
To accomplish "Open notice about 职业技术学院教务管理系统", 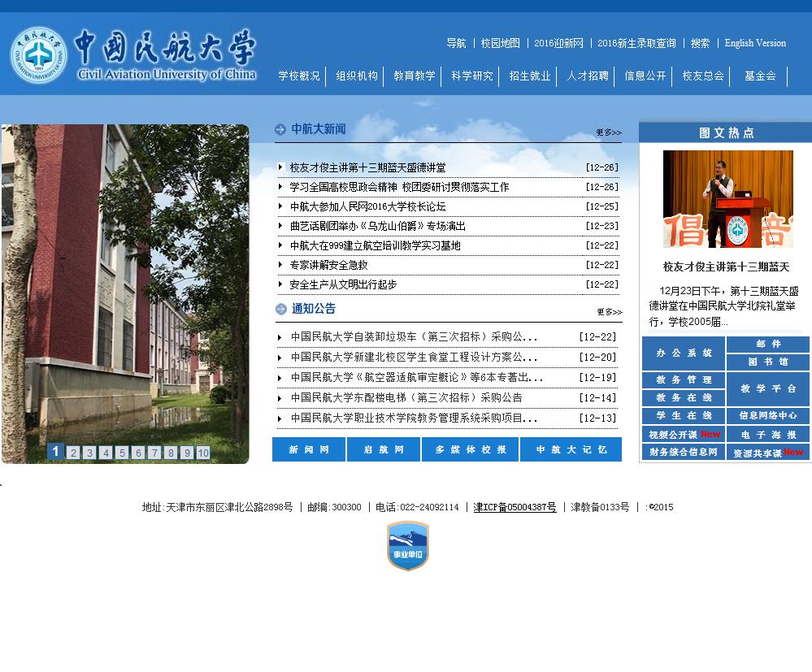I will [x=414, y=418].
